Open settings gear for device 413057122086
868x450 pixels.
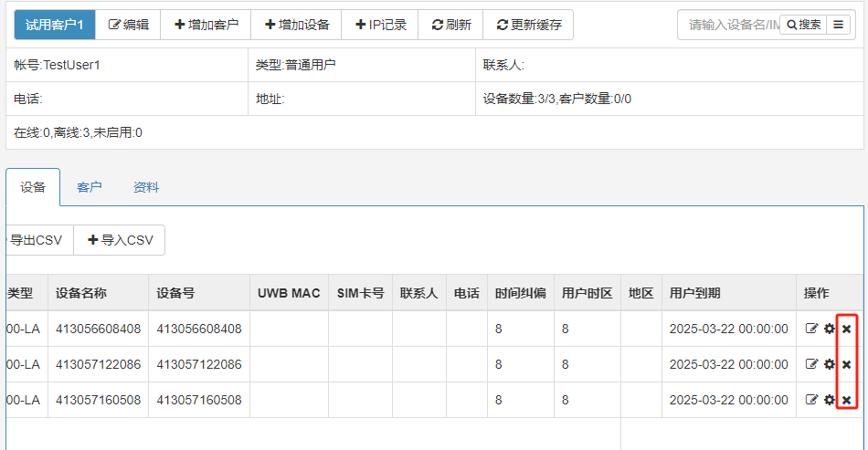tap(830, 364)
